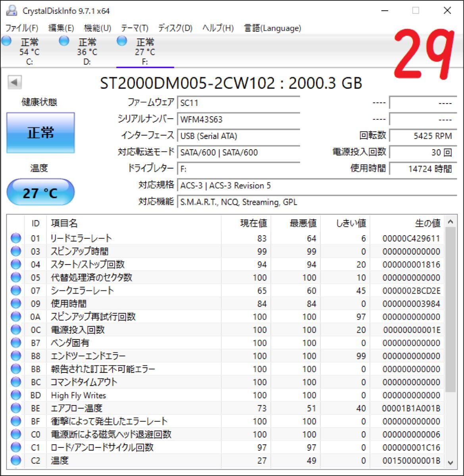
Task: Click the High Fly Writes row label
Action: [x=78, y=395]
